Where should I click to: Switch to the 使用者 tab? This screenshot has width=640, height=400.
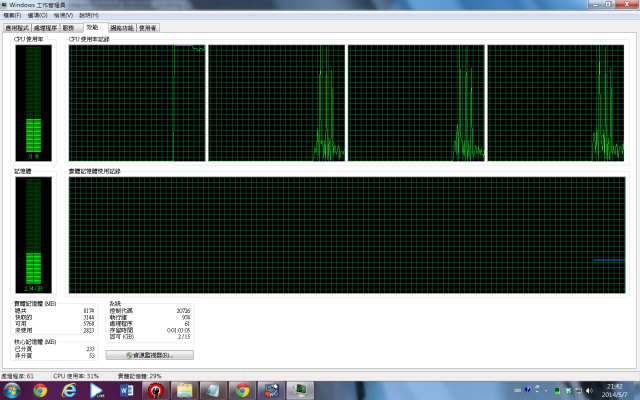(147, 28)
